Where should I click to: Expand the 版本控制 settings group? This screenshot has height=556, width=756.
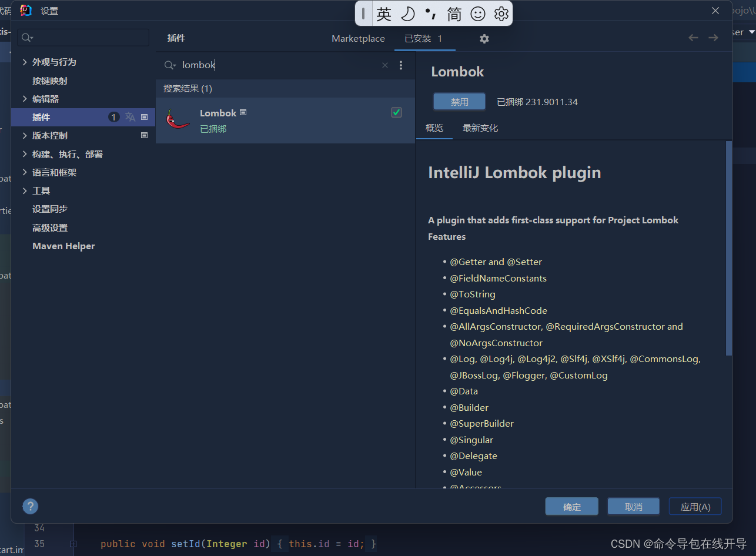pyautogui.click(x=25, y=135)
